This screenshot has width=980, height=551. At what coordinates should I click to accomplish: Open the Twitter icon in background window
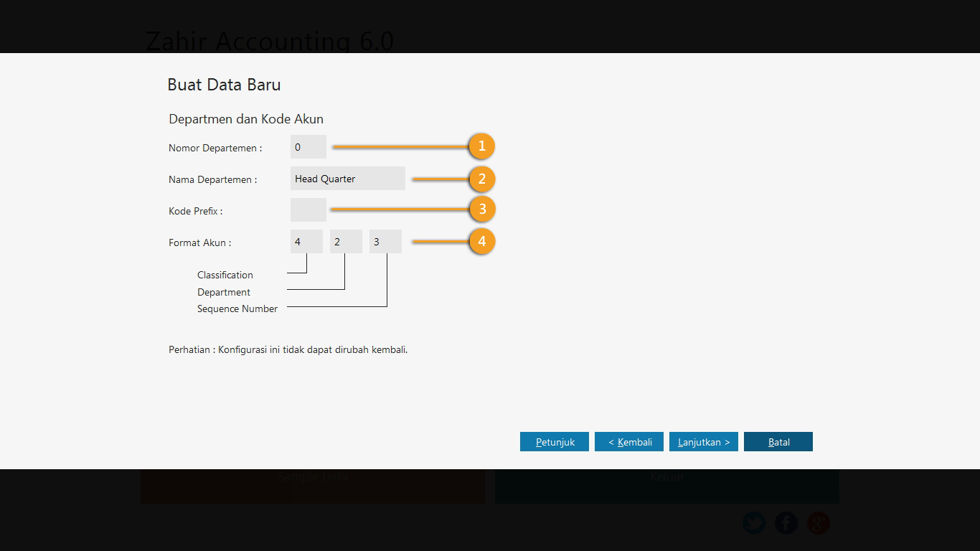click(x=754, y=523)
